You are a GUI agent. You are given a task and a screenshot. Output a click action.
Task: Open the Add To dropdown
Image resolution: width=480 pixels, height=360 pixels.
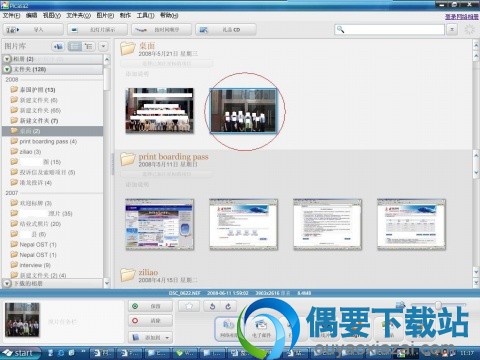tap(150, 337)
